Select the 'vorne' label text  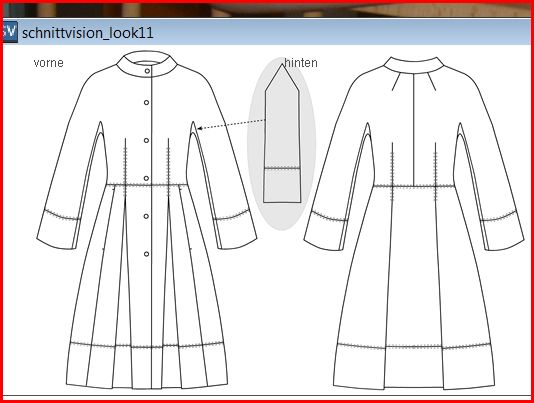click(48, 63)
